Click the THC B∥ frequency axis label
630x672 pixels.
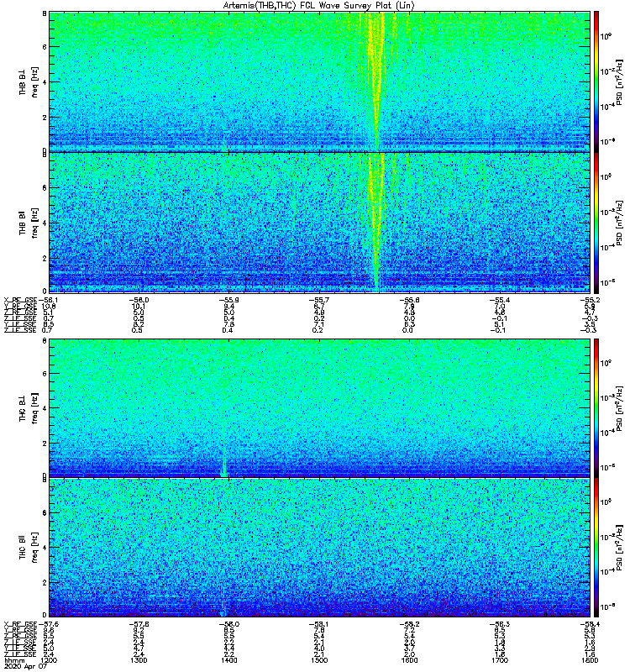tap(29, 548)
